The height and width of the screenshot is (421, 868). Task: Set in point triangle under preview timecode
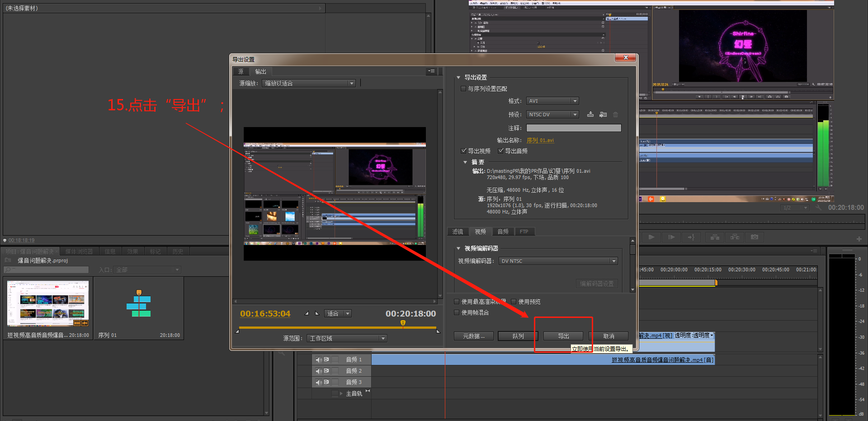pos(307,313)
